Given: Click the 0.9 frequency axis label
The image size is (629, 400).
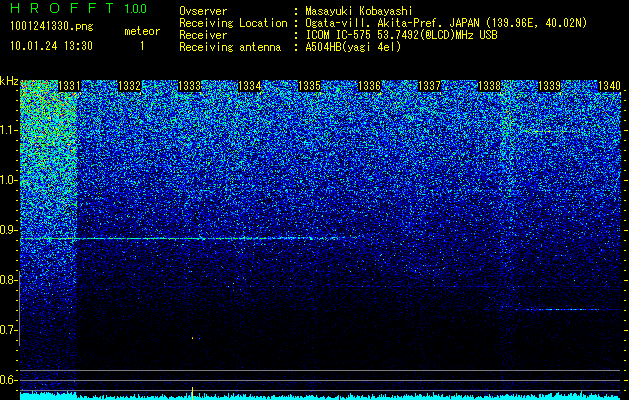Looking at the screenshot, I should [9, 230].
